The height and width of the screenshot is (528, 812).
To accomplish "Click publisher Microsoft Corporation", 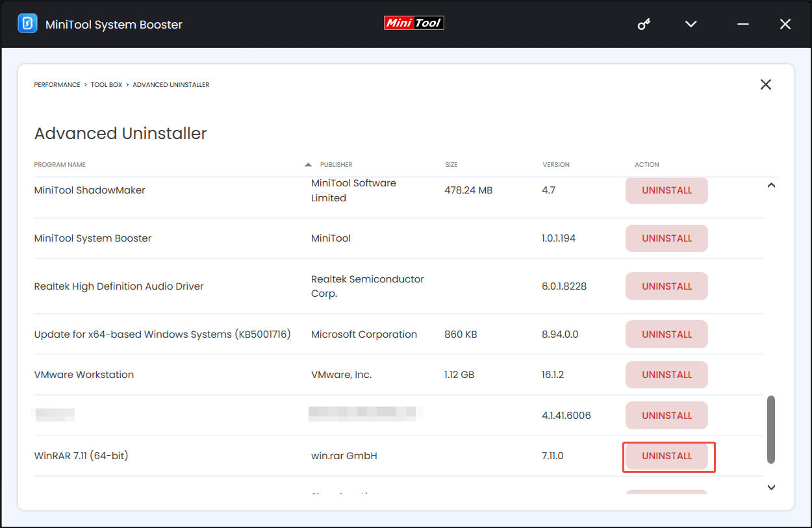I will click(x=364, y=334).
